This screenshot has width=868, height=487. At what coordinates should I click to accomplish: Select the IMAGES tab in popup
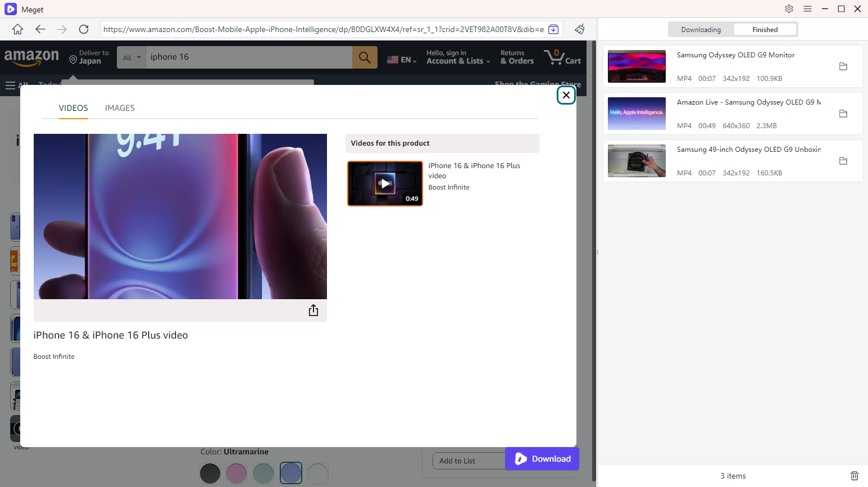(120, 108)
